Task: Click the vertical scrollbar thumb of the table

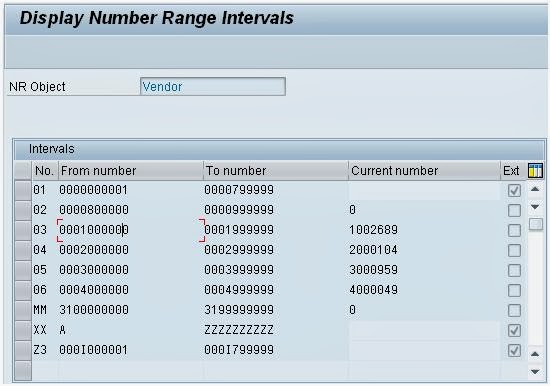Action: click(536, 224)
